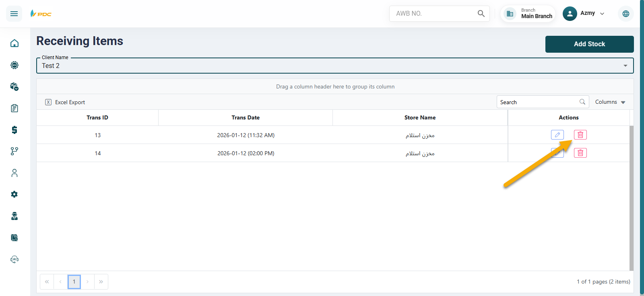Open the branching sidebar icon
Image resolution: width=644 pixels, height=296 pixels.
click(14, 151)
